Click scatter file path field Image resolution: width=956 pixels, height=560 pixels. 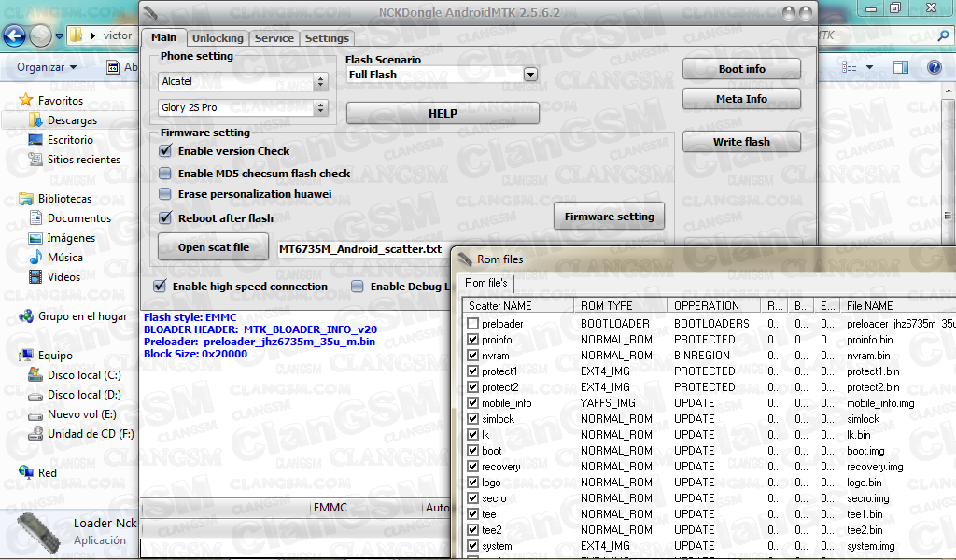[x=363, y=248]
